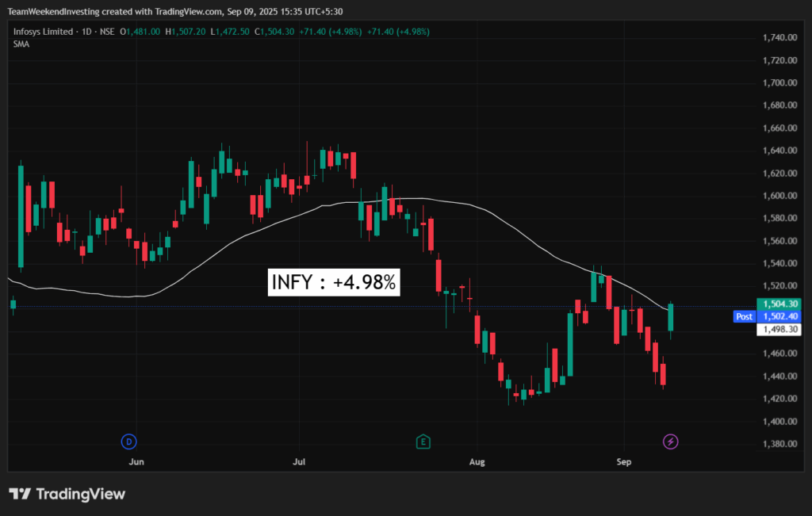Select the Infosys Limited symbol title
Image resolution: width=812 pixels, height=516 pixels.
click(x=43, y=32)
